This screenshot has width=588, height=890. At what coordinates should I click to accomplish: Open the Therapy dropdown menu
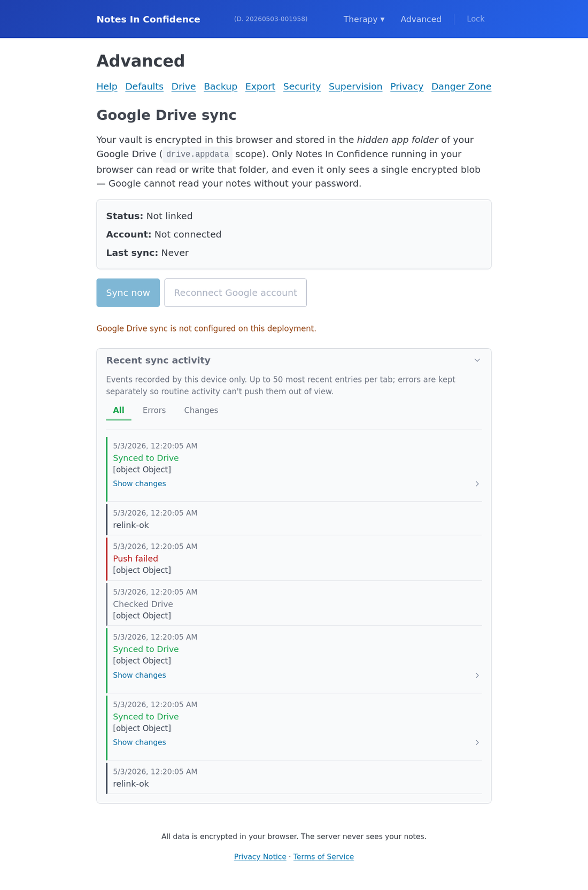[x=364, y=19]
